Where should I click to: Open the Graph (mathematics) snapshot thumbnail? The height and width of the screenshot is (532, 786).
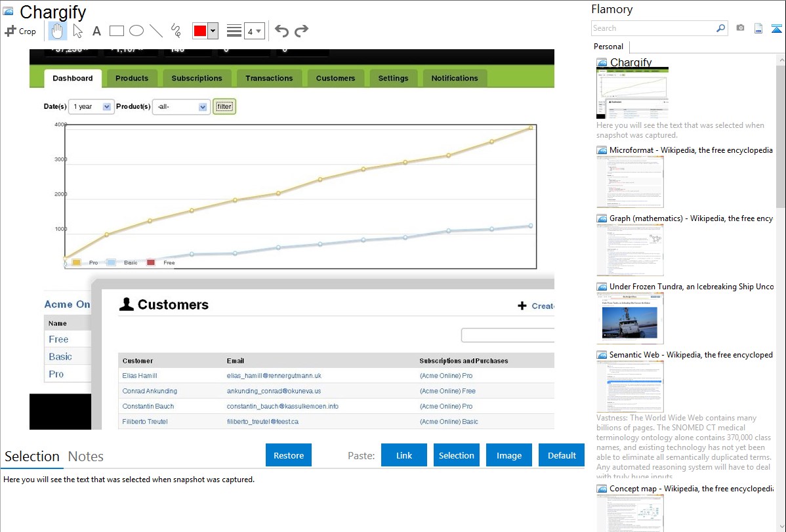point(630,250)
